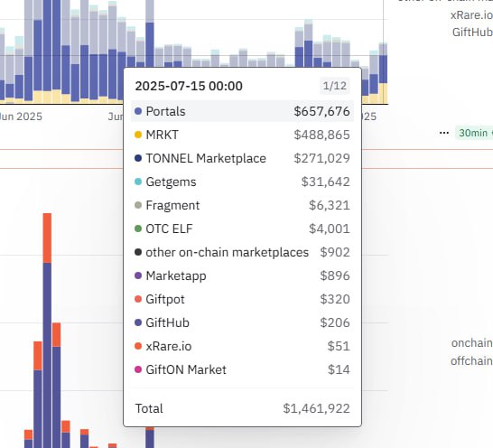This screenshot has width=493, height=448.
Task: Click the Marketapp tooltip entry
Action: pos(242,275)
